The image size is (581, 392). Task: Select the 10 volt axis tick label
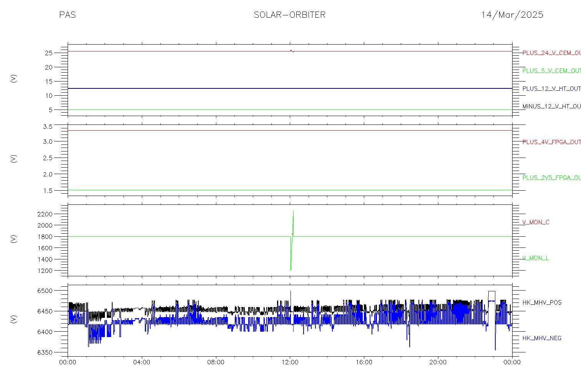click(48, 96)
